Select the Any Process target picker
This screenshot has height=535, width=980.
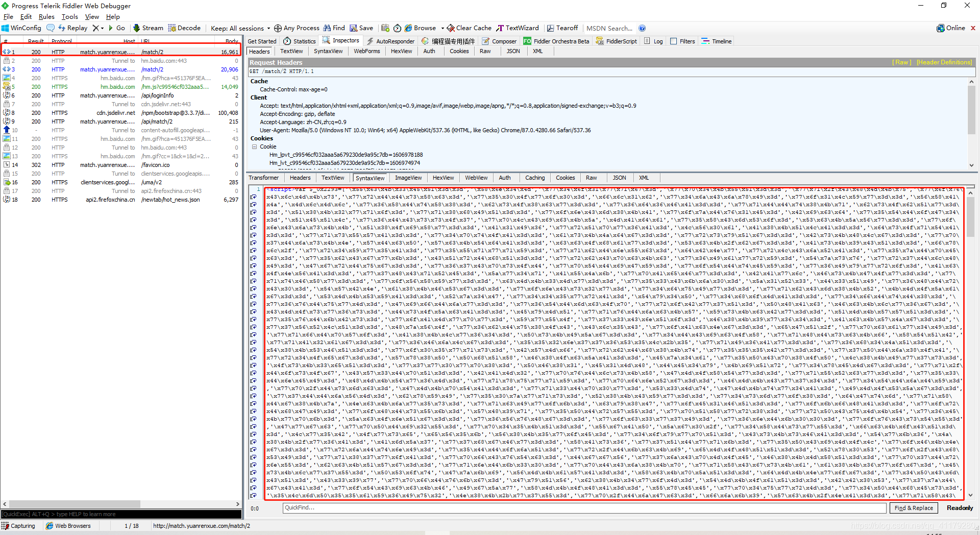pos(297,28)
